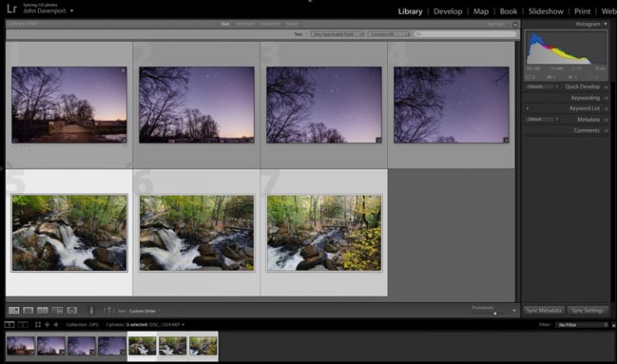Open the Slideshow module
This screenshot has height=364, width=617.
point(546,11)
